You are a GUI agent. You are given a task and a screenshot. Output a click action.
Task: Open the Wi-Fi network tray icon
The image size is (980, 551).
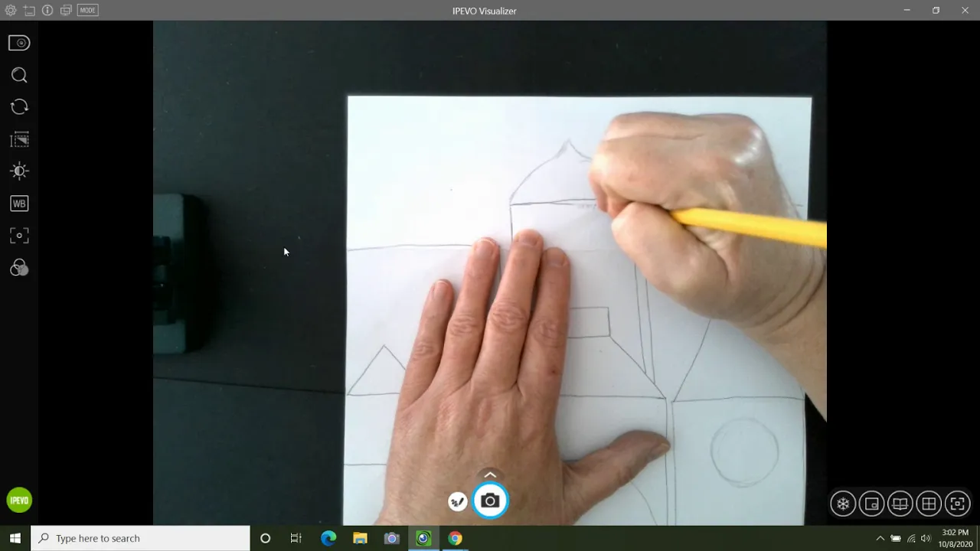pyautogui.click(x=911, y=538)
